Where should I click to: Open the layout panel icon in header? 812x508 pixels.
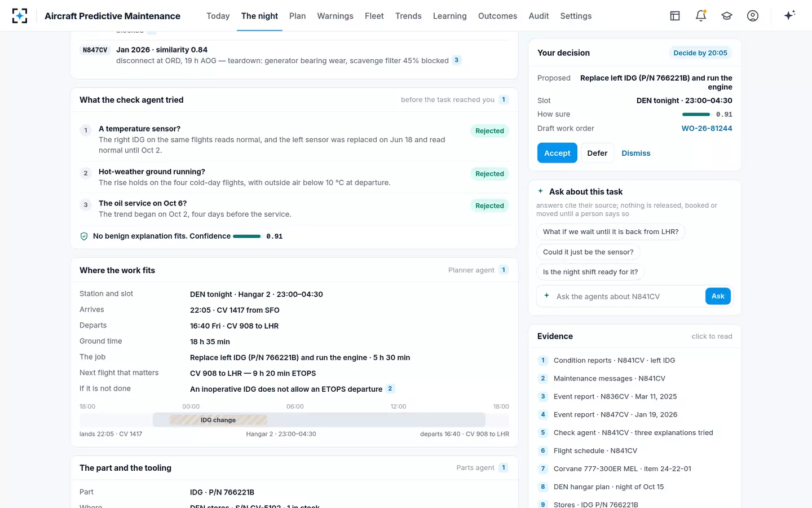[x=675, y=16]
